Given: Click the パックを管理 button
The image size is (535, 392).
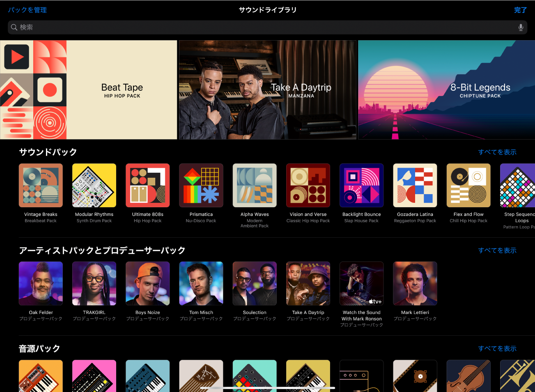Looking at the screenshot, I should (x=28, y=10).
